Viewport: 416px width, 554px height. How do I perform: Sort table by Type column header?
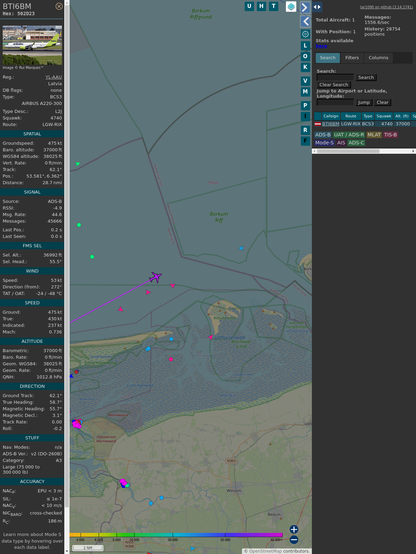[368, 116]
